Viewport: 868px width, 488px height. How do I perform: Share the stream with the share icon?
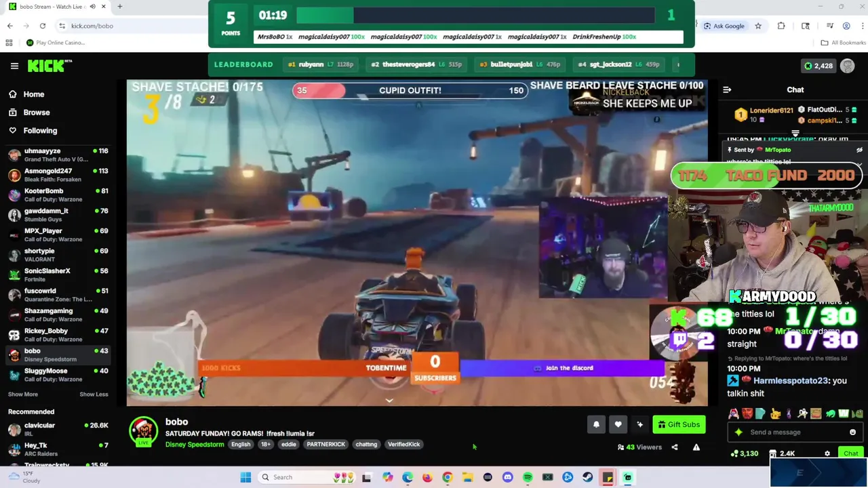[674, 447]
